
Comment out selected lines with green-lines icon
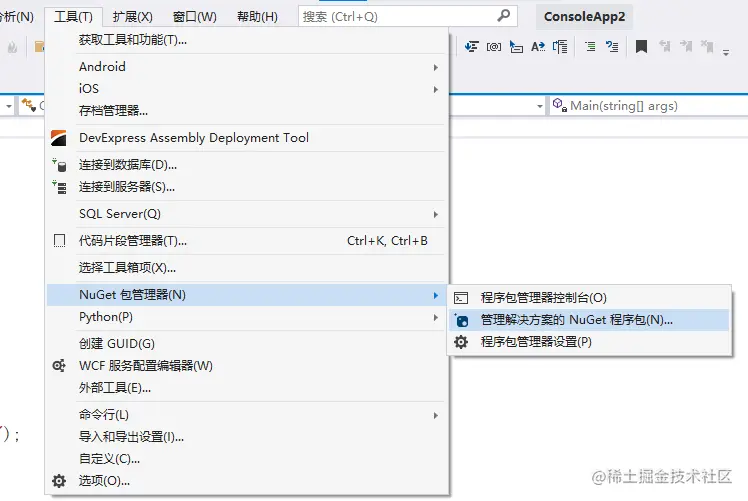click(x=590, y=46)
